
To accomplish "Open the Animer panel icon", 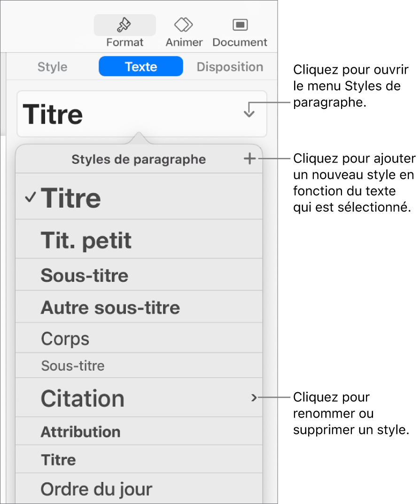I will point(184,24).
